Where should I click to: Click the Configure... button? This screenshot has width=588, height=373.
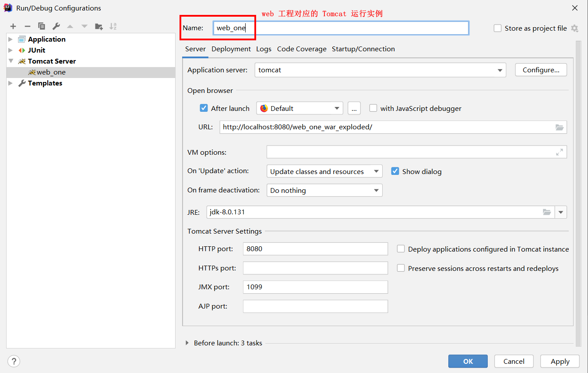541,70
